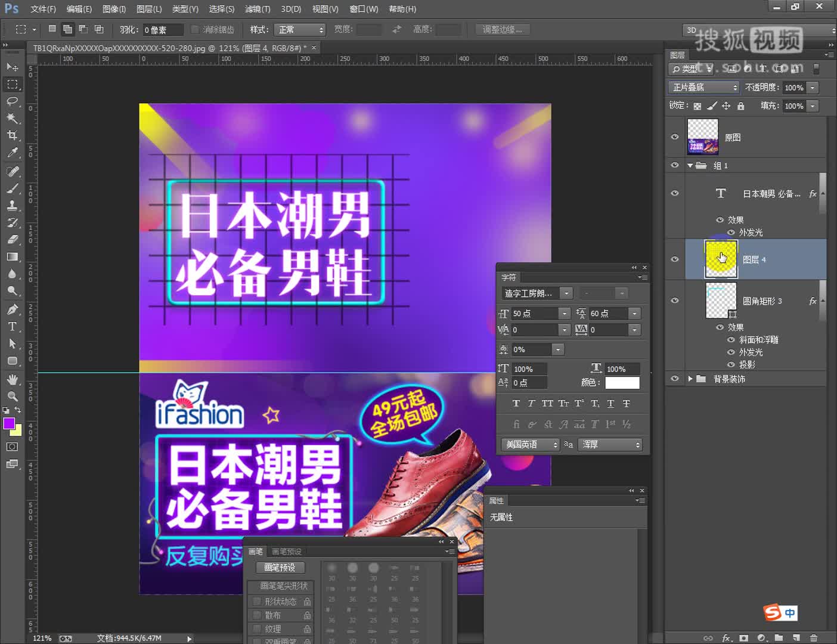Select the Zoom tool

(x=12, y=396)
